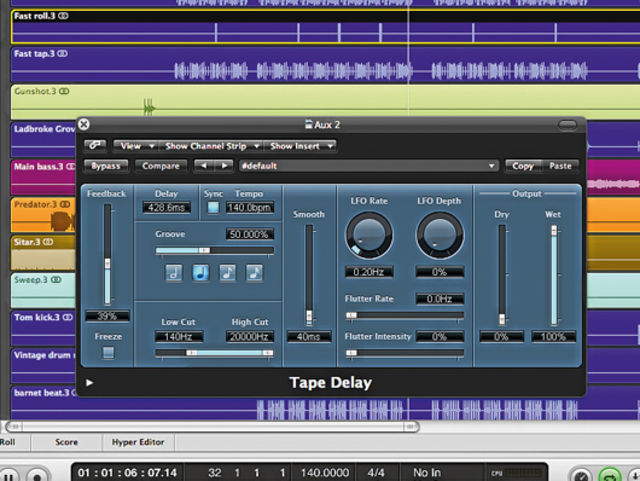Click the link chain icon in Aux 2 window
Image resolution: width=640 pixels, height=481 pixels.
tap(95, 145)
